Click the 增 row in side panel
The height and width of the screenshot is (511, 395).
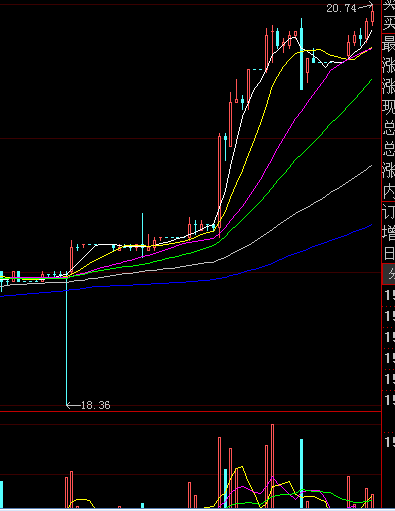(389, 233)
